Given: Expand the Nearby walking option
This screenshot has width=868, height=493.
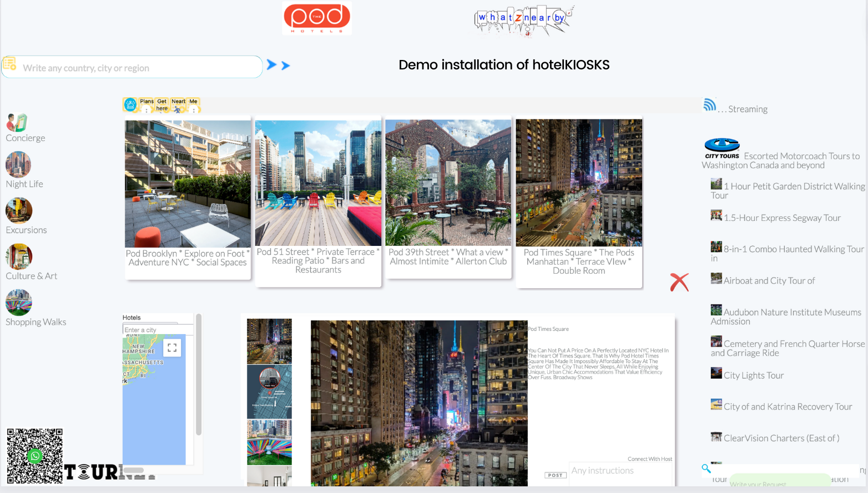Looking at the screenshot, I should pyautogui.click(x=178, y=105).
